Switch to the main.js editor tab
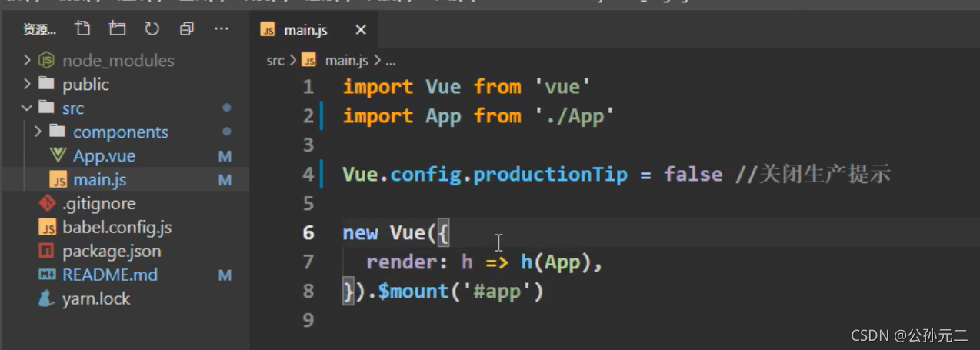The image size is (980, 350). pyautogui.click(x=305, y=30)
